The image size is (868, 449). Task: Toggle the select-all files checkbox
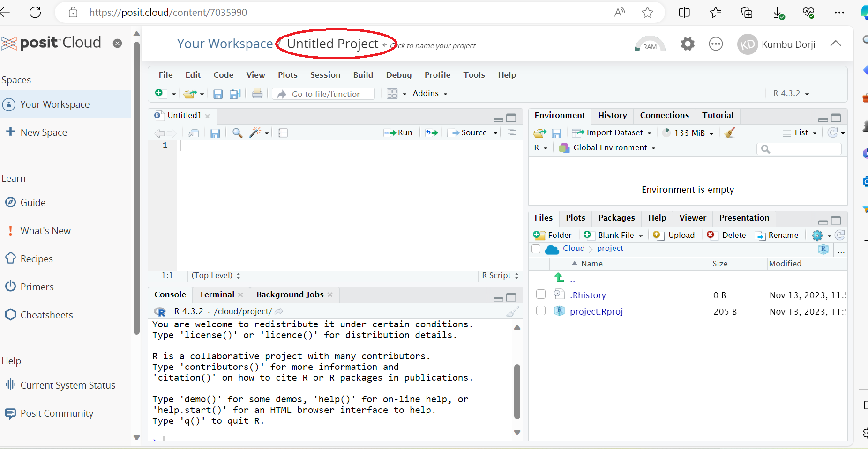536,249
